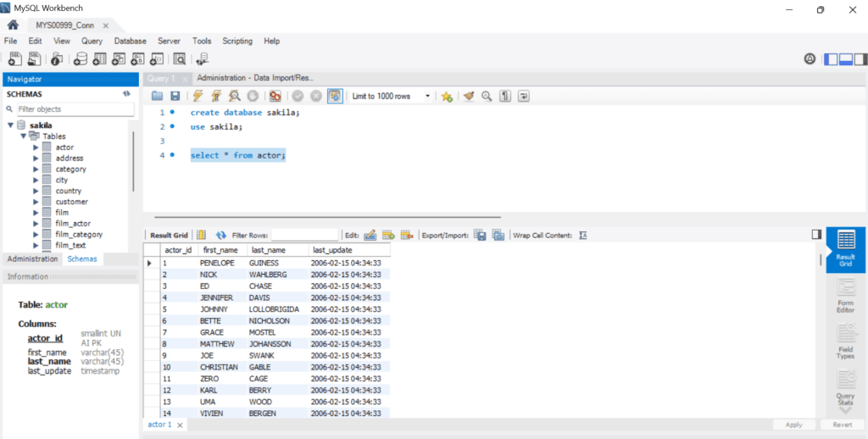
Task: Collapse the sakila schema node
Action: click(x=10, y=125)
